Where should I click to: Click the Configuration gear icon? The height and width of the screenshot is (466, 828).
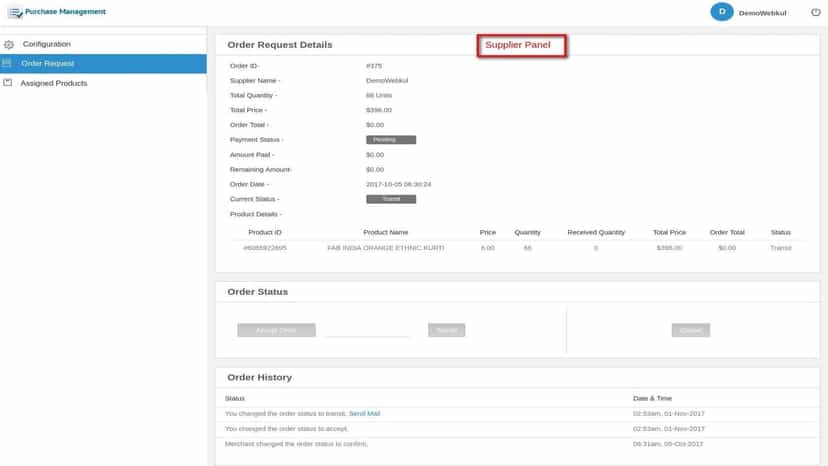tap(8, 44)
